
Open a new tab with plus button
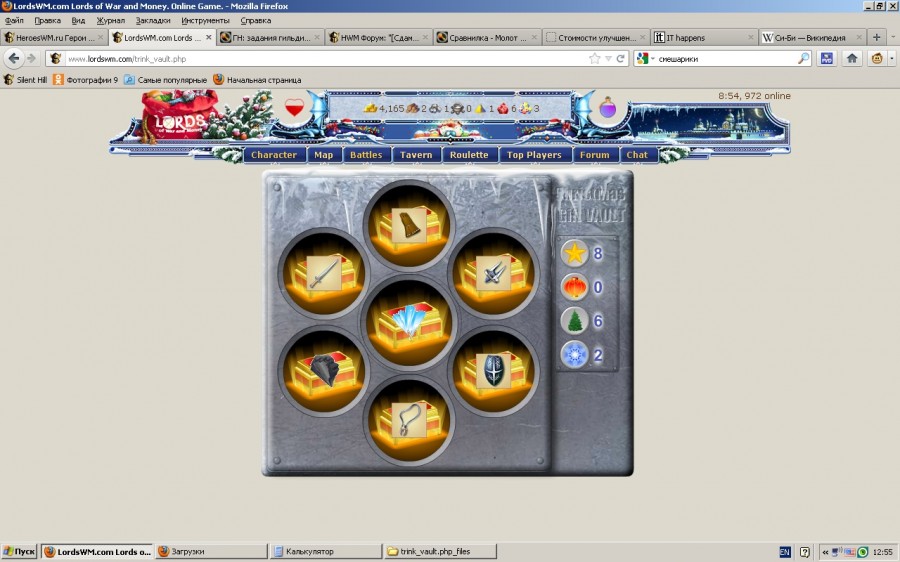pos(876,37)
